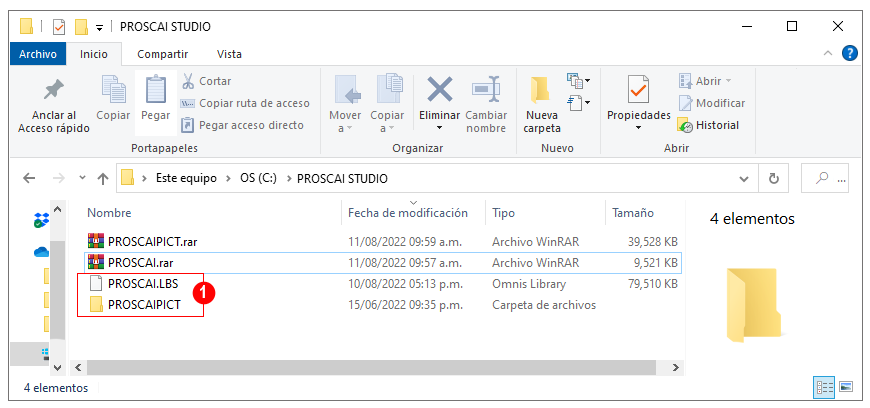
Task: Expand the address bar history dropdown
Action: point(744,179)
